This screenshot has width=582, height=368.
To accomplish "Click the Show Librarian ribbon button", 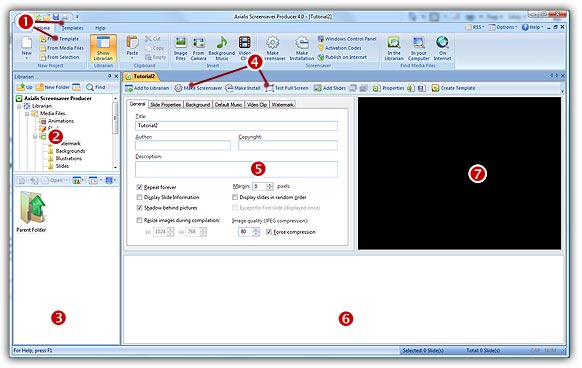I will tap(103, 48).
